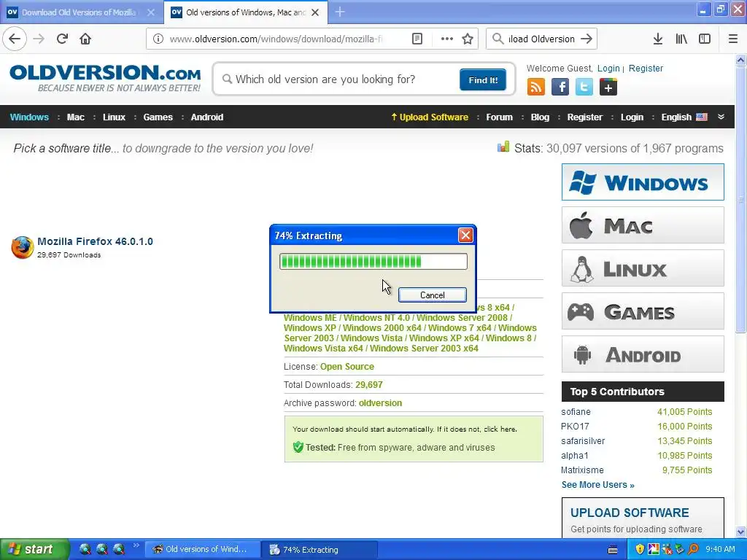
Task: Show site information icon in address bar
Action: 158,39
